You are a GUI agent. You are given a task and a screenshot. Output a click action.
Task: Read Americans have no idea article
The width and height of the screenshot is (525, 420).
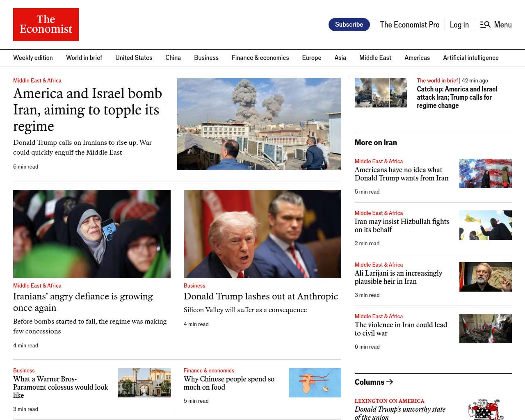pyautogui.click(x=402, y=174)
